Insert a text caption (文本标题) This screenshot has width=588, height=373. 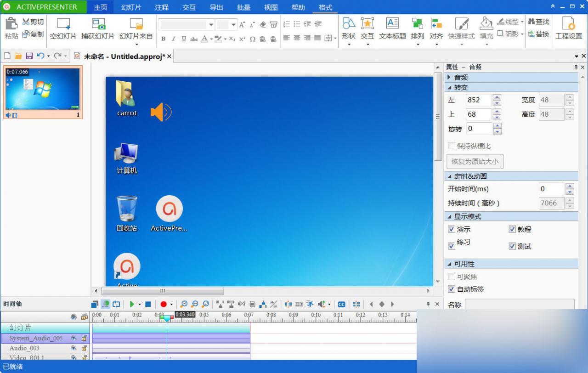pyautogui.click(x=392, y=24)
